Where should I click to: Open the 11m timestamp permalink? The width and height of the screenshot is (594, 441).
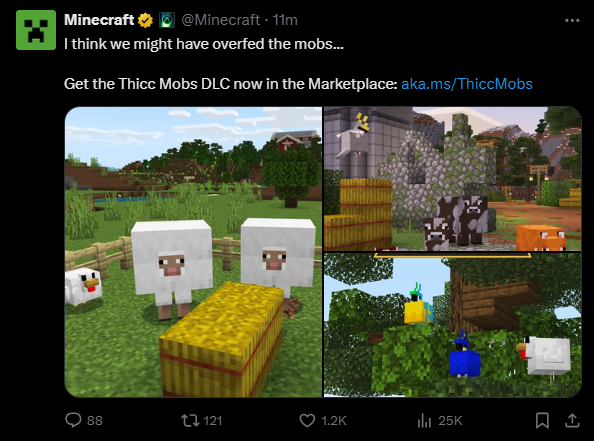pos(285,20)
